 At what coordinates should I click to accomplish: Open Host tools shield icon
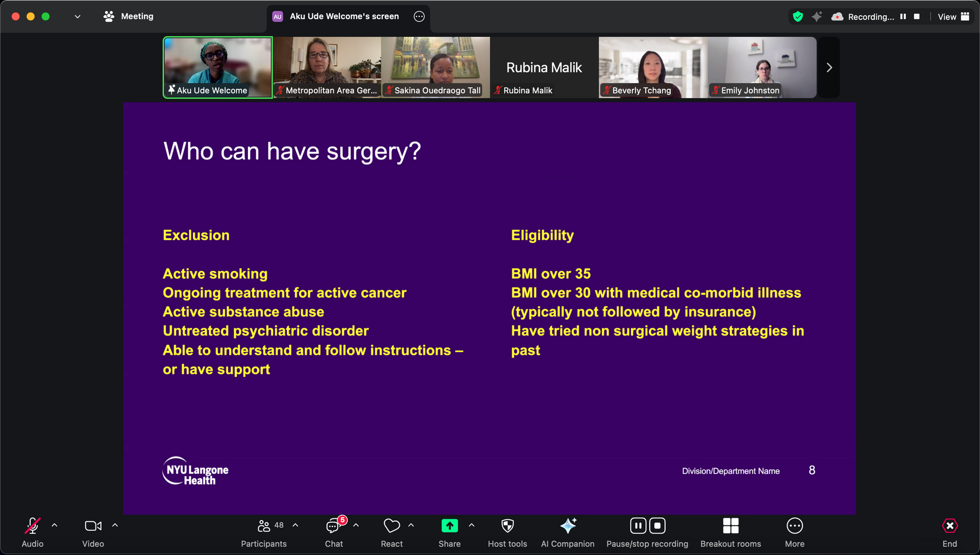(x=507, y=533)
